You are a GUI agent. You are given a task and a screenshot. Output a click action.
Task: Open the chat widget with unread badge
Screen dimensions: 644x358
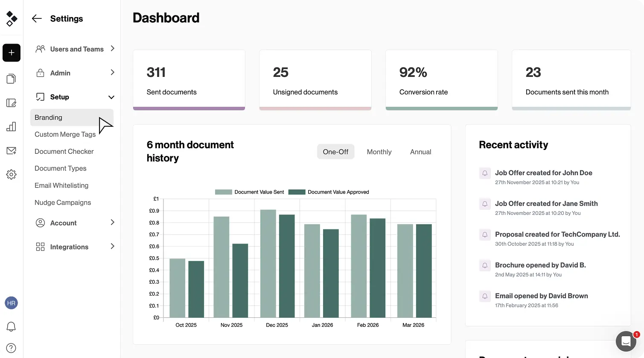click(x=626, y=341)
